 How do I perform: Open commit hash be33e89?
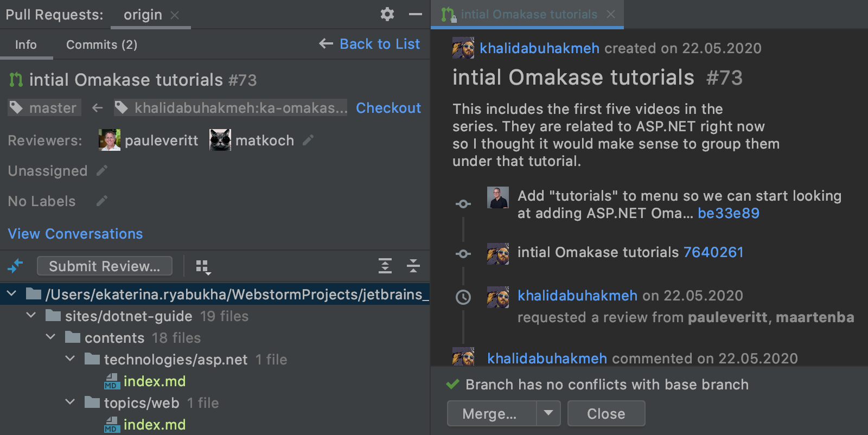pyautogui.click(x=728, y=213)
